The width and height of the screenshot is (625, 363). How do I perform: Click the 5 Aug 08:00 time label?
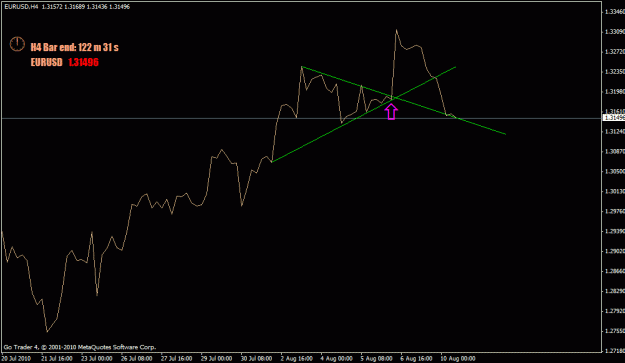point(376,358)
